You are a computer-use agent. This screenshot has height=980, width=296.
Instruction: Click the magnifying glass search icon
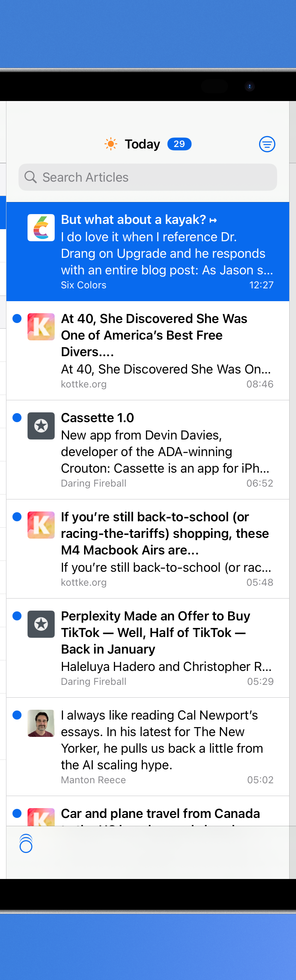(x=31, y=177)
